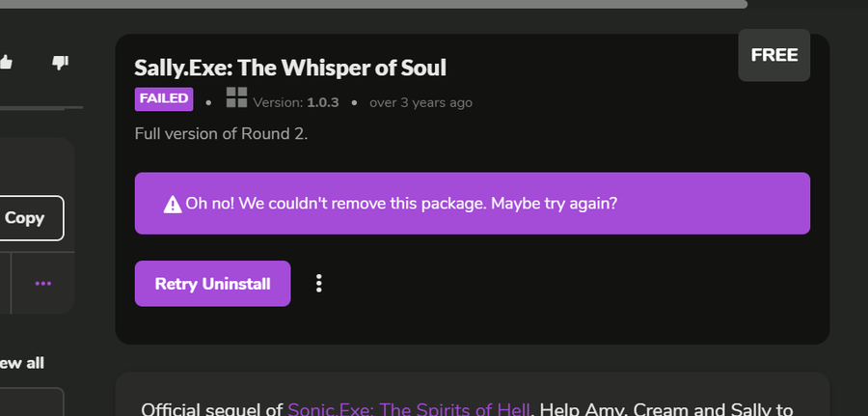Click the 'over 3 years ago' timestamp
This screenshot has height=416, width=868.
pyautogui.click(x=420, y=101)
